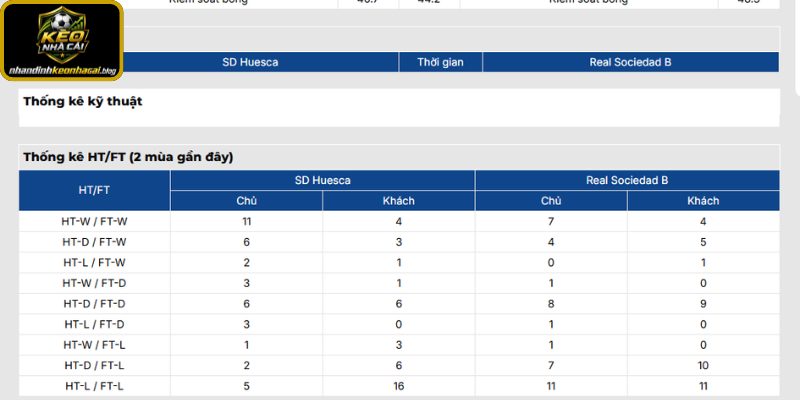Click SD Huesca Khách value "4" in HT-W / FT-W row

point(398,222)
